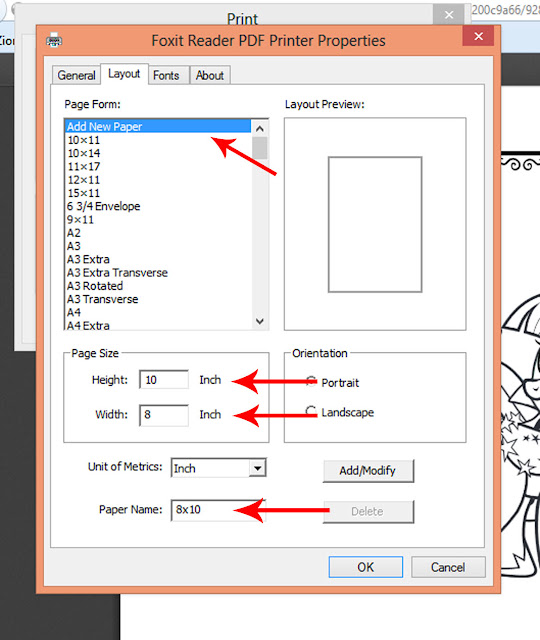Screen dimensions: 540x640
Task: Click the Cancel button
Action: [448, 567]
